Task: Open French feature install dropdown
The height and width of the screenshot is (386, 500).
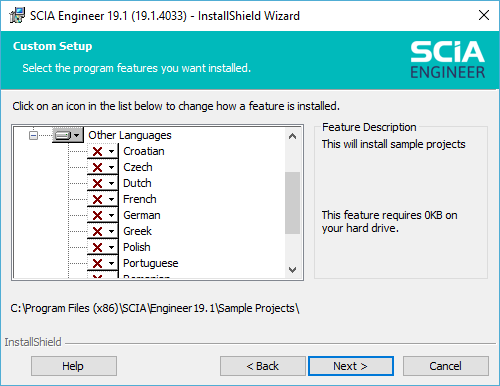Action: pos(103,199)
